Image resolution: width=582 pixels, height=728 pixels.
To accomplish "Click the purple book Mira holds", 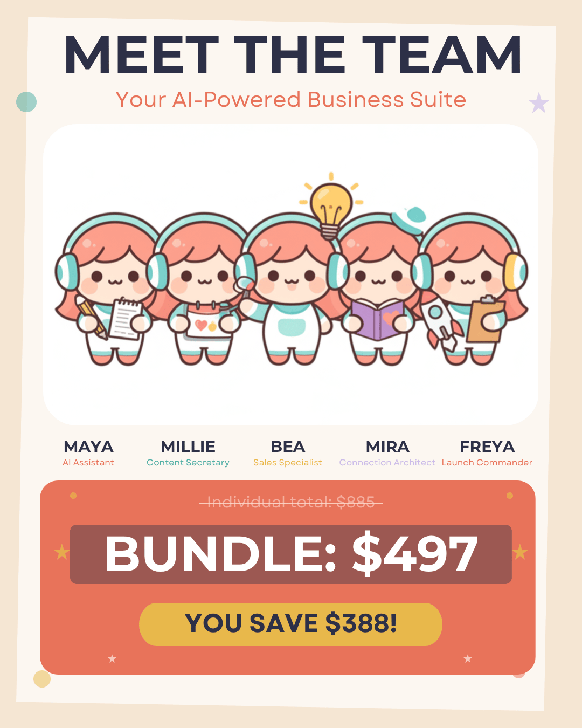I will pos(378,320).
